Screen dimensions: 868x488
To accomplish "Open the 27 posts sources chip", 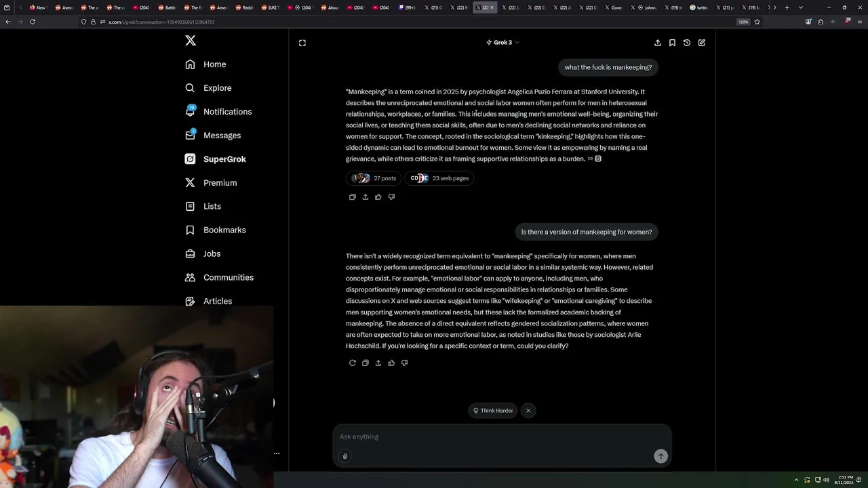I will (x=374, y=178).
